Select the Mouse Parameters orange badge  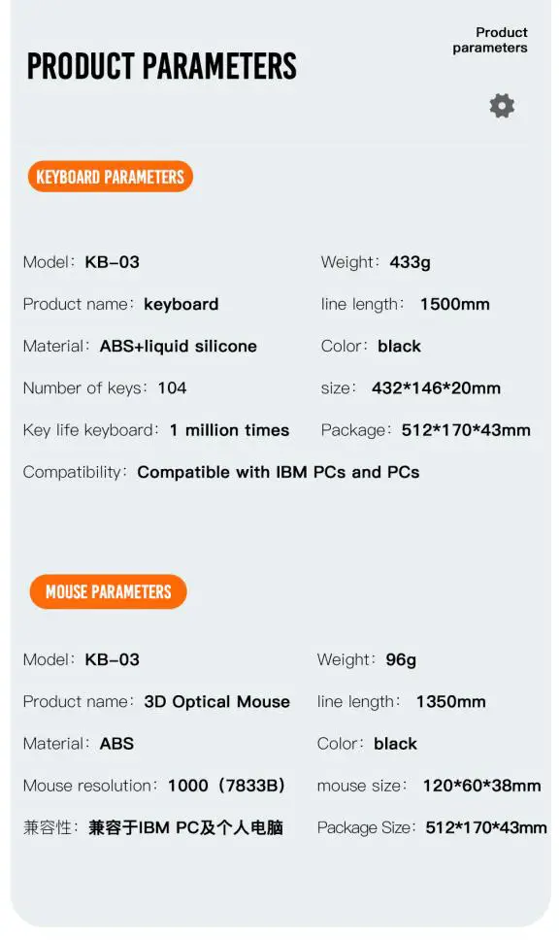(x=109, y=591)
